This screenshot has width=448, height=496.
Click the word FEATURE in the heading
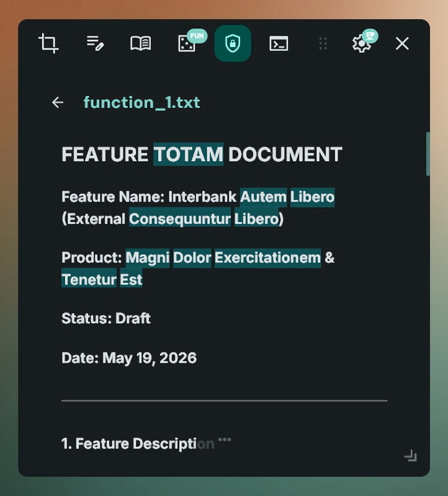105,154
